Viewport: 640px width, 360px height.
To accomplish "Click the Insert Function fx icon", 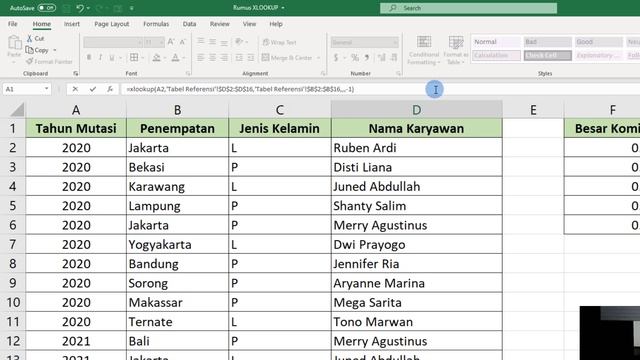I will [110, 89].
